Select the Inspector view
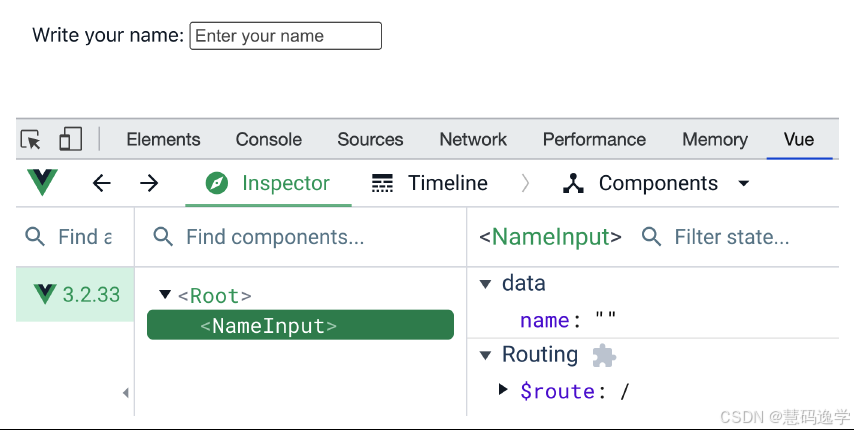The height and width of the screenshot is (432, 854). point(268,183)
